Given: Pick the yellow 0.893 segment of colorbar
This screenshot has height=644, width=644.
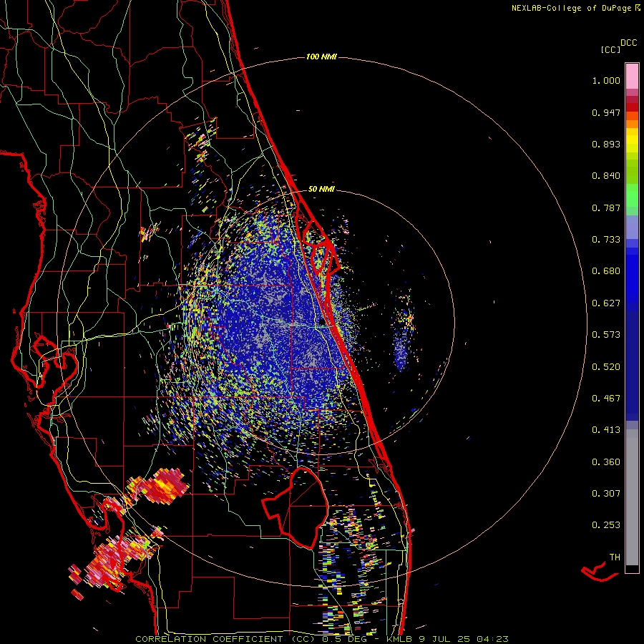Looking at the screenshot, I should tap(632, 144).
